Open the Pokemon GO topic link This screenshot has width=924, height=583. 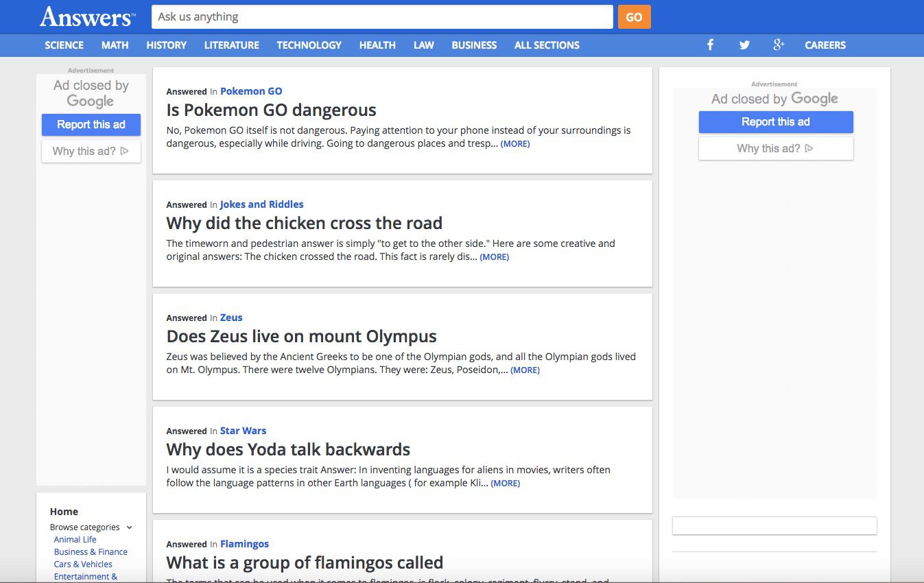[251, 91]
